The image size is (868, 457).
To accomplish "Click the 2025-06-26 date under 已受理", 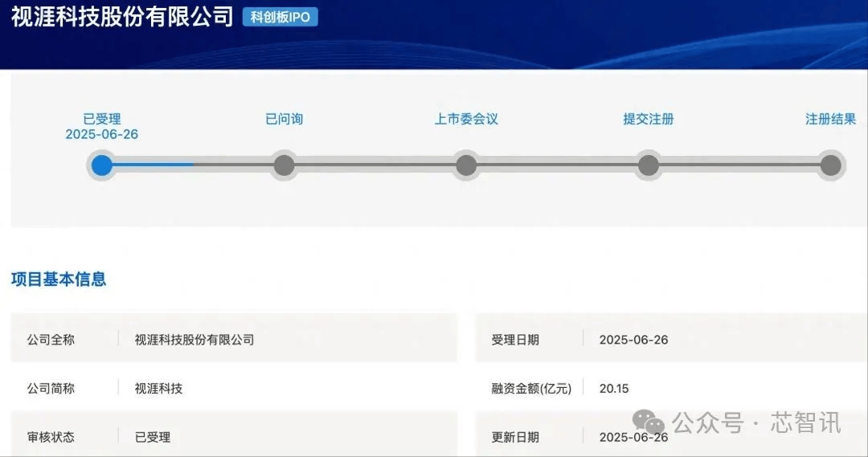I will 102,134.
